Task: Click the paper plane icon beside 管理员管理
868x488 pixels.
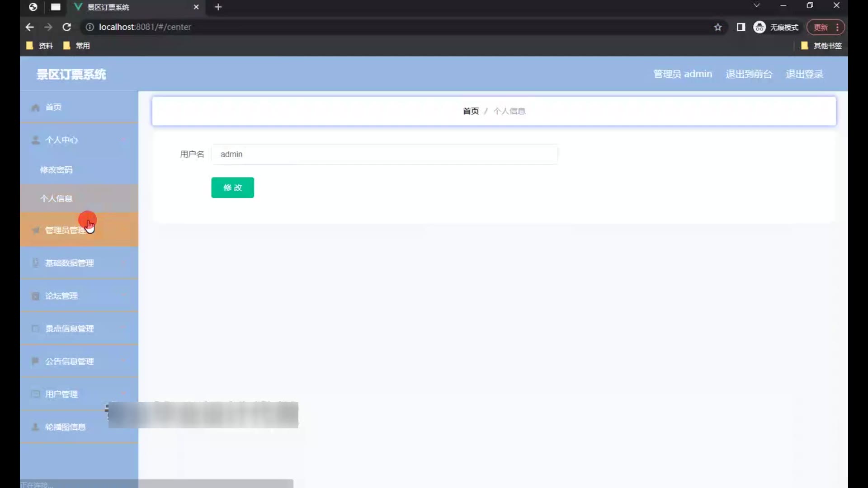Action: pyautogui.click(x=35, y=230)
